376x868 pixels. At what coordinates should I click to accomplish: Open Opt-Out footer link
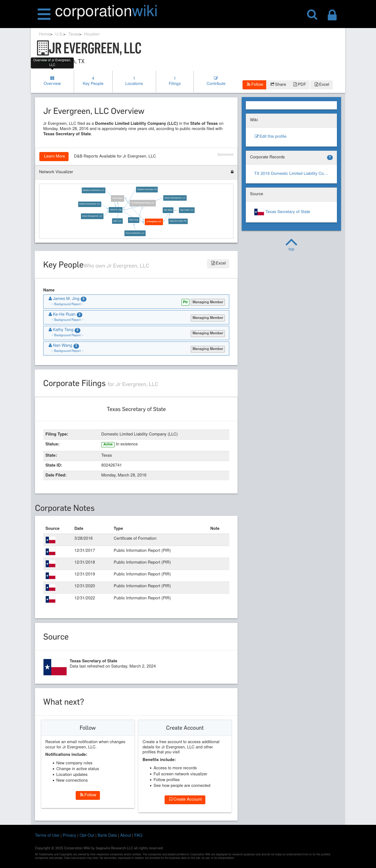click(87, 835)
